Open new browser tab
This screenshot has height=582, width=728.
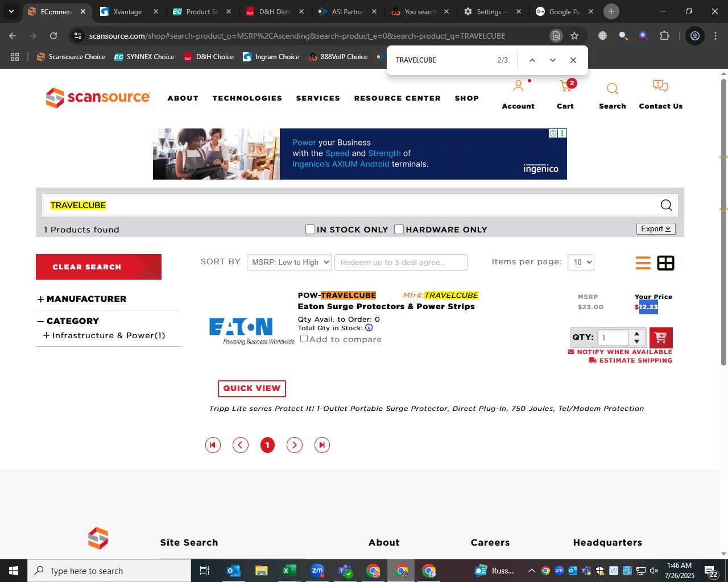611,11
